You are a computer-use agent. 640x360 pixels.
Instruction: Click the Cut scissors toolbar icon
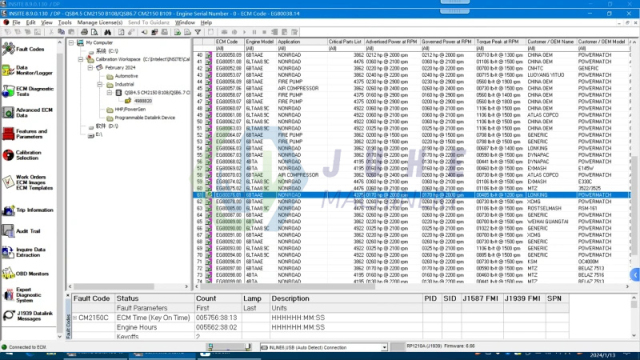pyautogui.click(x=51, y=32)
